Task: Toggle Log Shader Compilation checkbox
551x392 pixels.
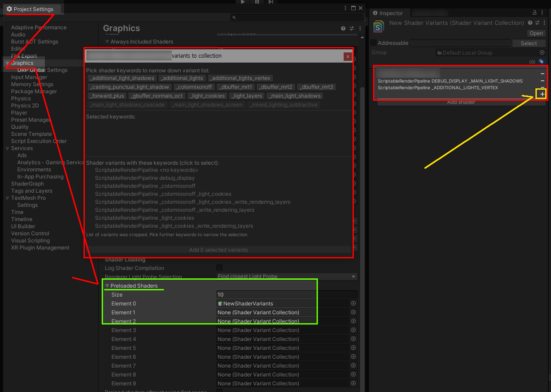Action: click(219, 268)
